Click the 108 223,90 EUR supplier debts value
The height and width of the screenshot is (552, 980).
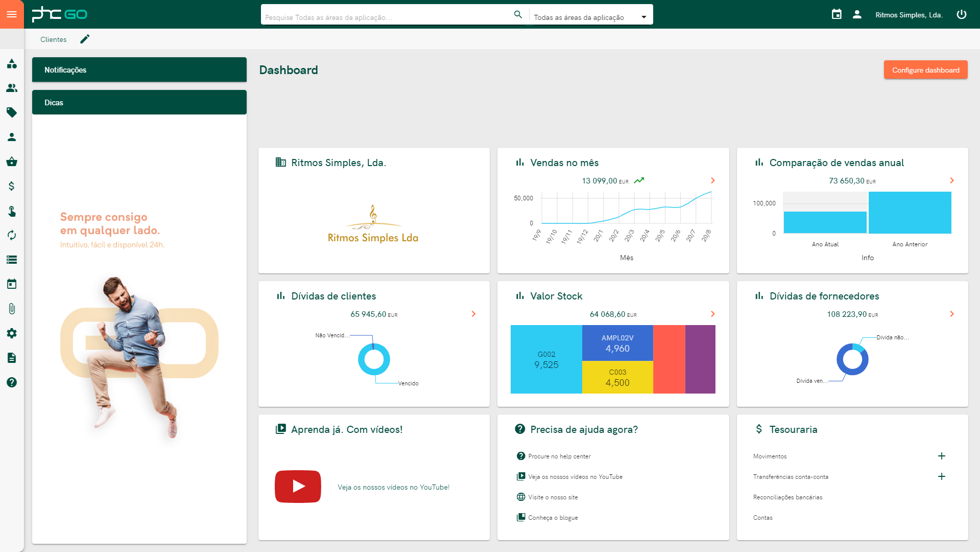coord(852,314)
